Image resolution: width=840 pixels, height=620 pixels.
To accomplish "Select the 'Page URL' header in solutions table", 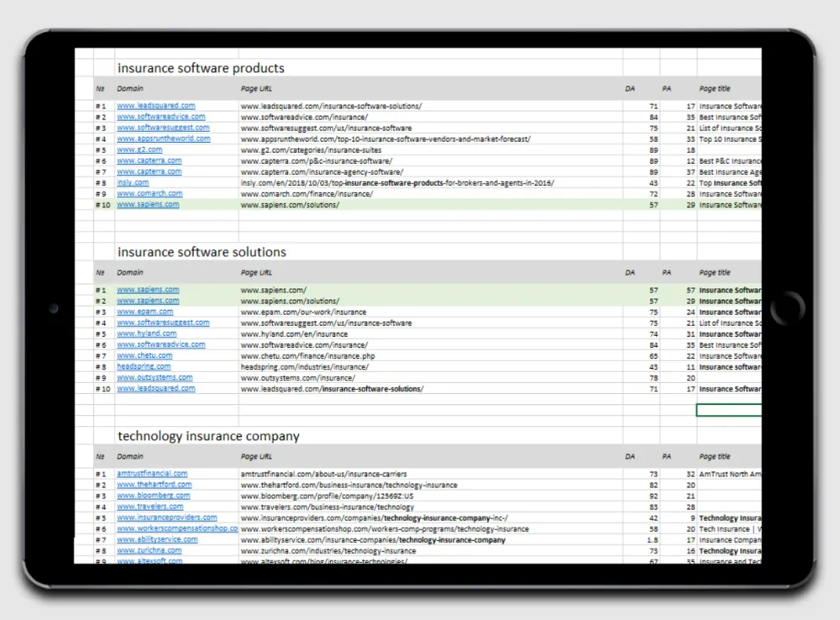I will click(x=256, y=272).
